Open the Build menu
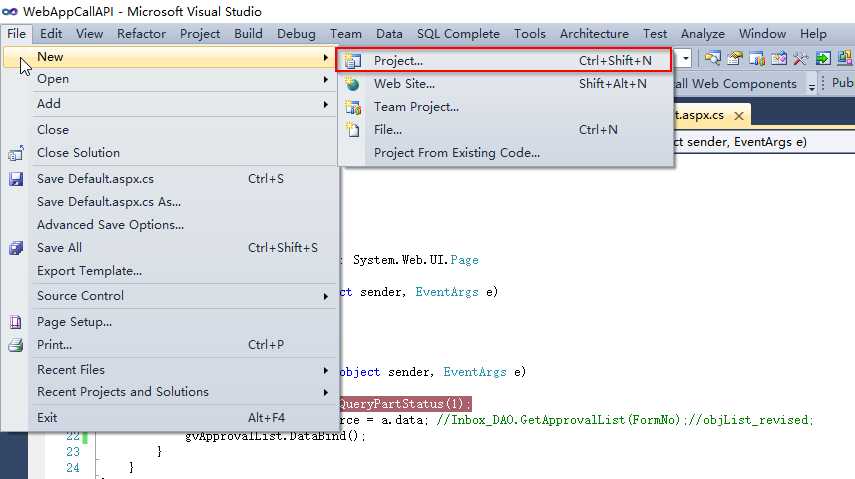Image resolution: width=855 pixels, height=479 pixels. 248,34
